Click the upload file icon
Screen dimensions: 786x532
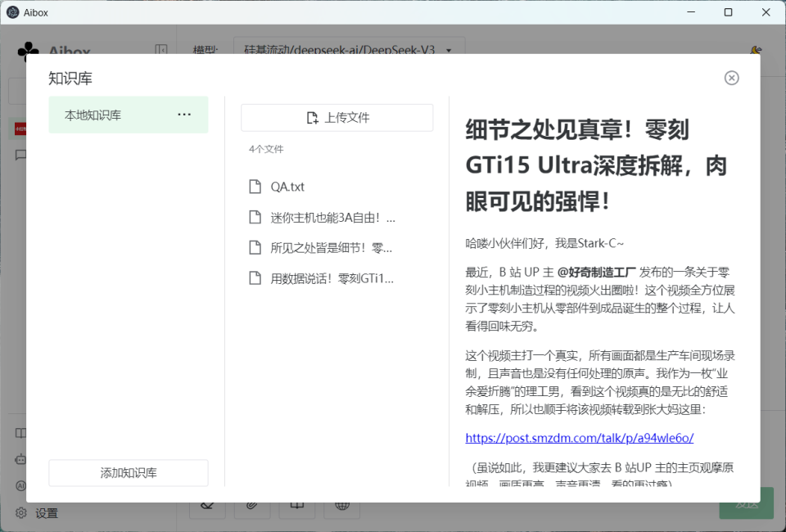tap(312, 118)
